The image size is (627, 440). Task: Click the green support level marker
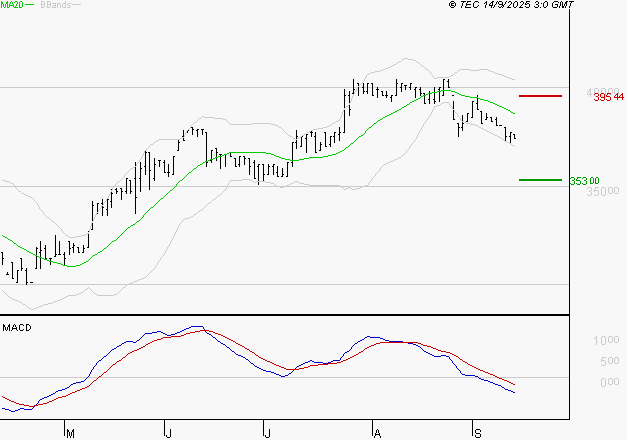[540, 180]
